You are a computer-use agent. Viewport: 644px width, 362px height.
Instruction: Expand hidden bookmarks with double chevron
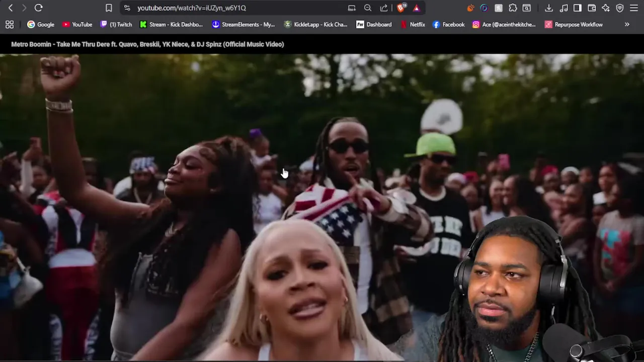click(x=627, y=24)
